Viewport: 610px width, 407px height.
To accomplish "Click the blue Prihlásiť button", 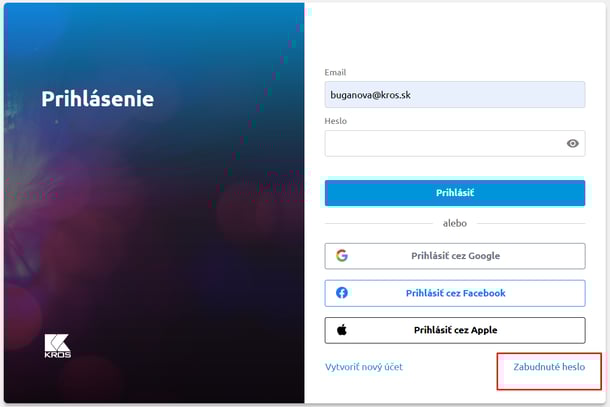I will coord(455,193).
